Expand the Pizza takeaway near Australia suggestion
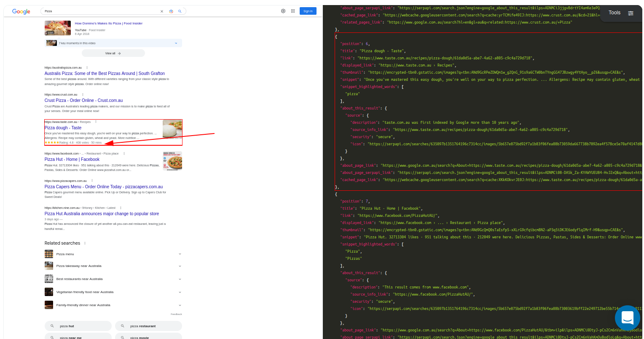Image resolution: width=644 pixels, height=339 pixels. point(180,266)
